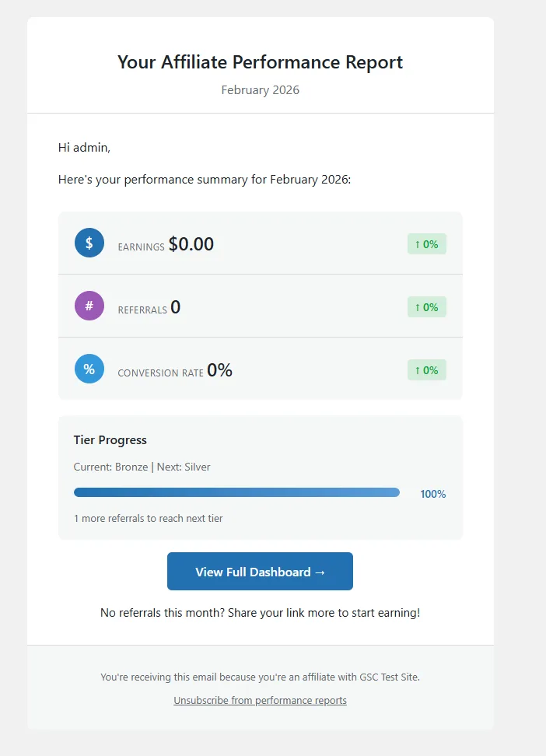This screenshot has height=756, width=546.
Task: Click the 0% indicator beside Conversion Rate
Action: pyautogui.click(x=427, y=369)
